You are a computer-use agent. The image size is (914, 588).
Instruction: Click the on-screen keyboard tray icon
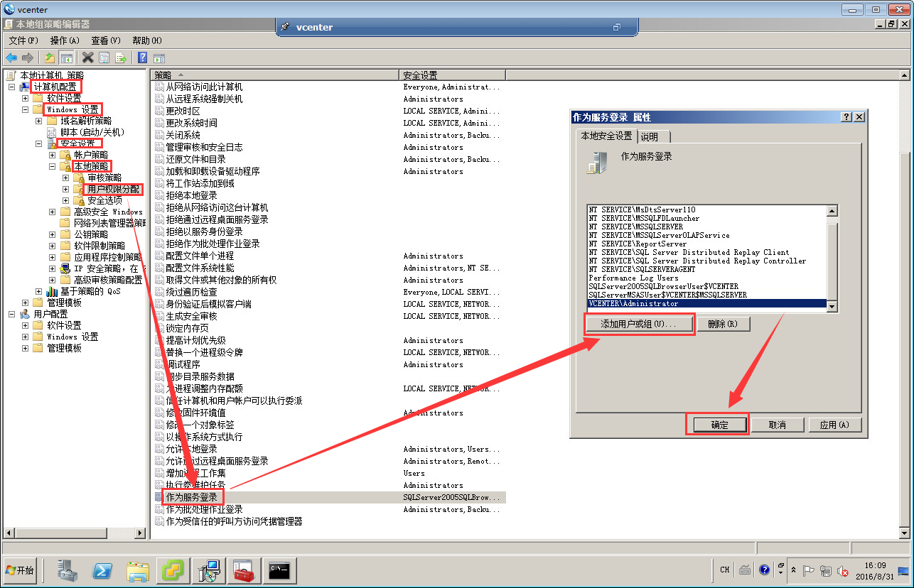click(x=745, y=570)
